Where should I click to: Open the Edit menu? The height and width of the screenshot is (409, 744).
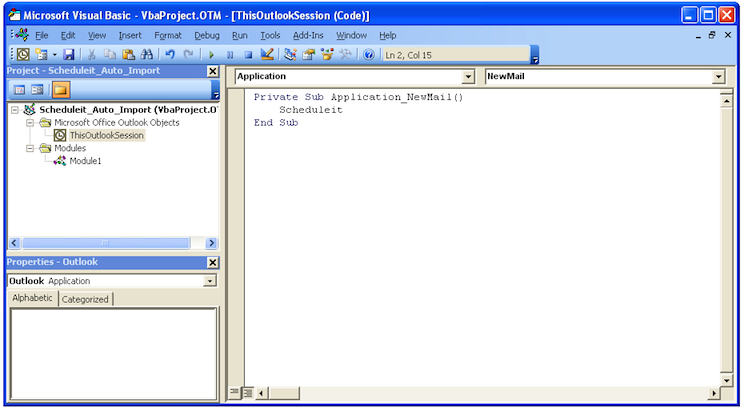pos(68,36)
